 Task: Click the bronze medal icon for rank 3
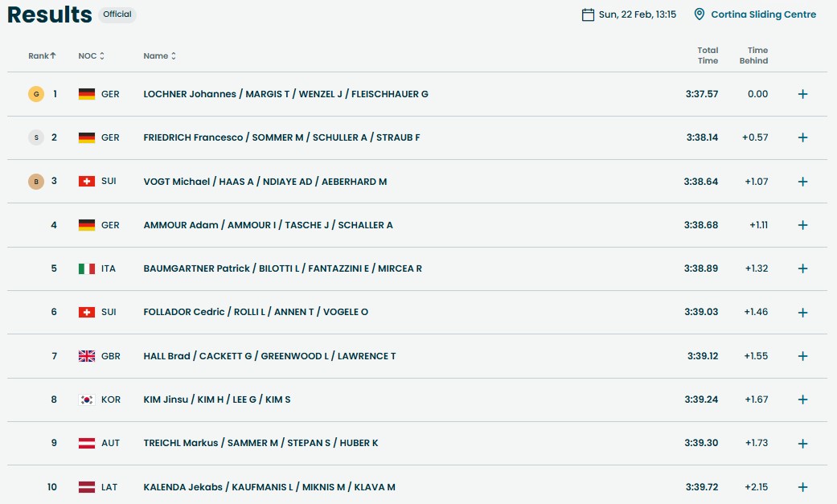[x=35, y=181]
